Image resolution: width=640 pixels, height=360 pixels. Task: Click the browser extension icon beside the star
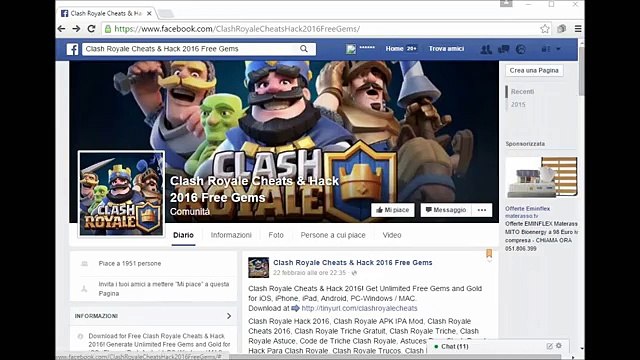(562, 29)
